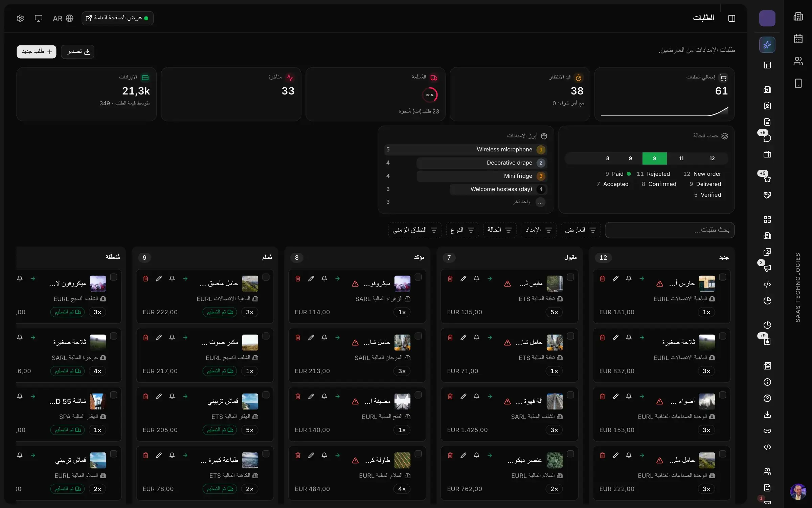Click the واحد آخر entry in top supplies
The image size is (812, 508).
[521, 202]
